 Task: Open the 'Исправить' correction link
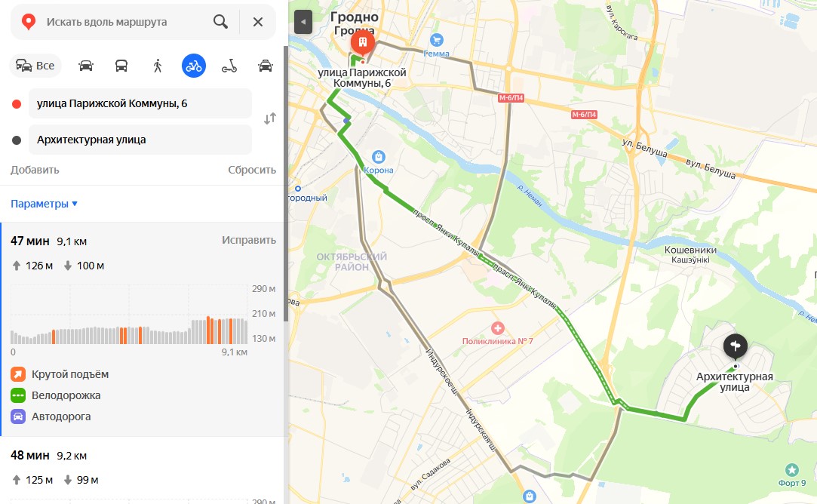tap(248, 240)
